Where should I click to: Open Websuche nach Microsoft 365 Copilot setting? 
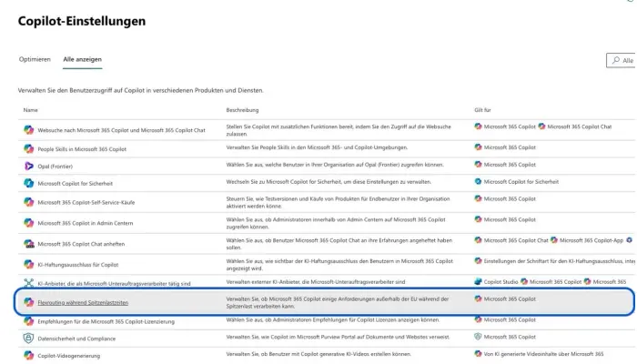tap(121, 130)
